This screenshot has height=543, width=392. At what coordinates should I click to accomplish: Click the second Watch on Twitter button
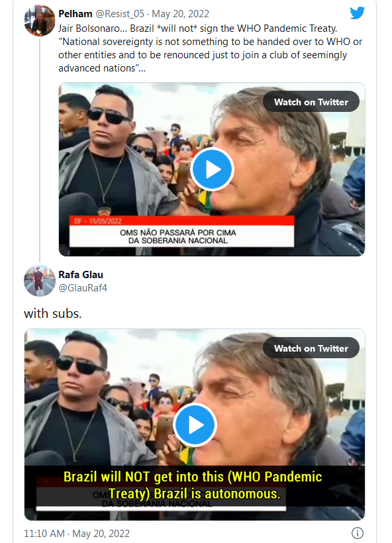311,348
